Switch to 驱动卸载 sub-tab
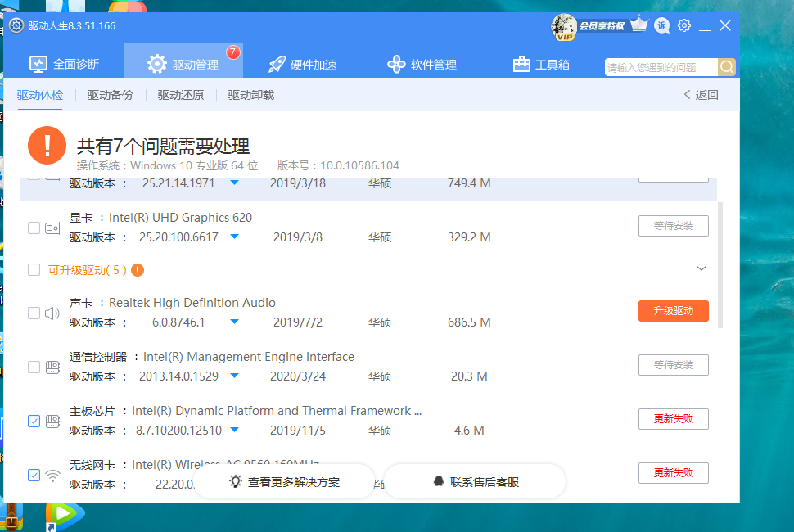This screenshot has height=532, width=794. click(x=250, y=95)
